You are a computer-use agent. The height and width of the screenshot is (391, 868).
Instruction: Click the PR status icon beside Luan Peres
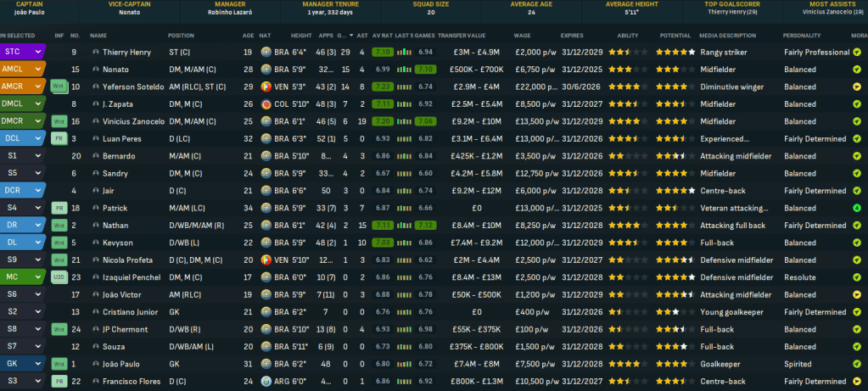[59, 138]
